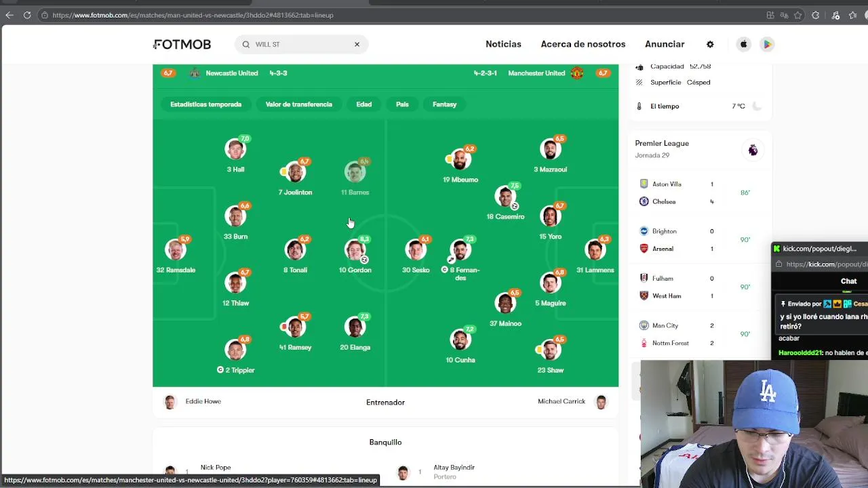The width and height of the screenshot is (868, 488).
Task: Open player 7 Joelinton
Action: click(x=295, y=177)
